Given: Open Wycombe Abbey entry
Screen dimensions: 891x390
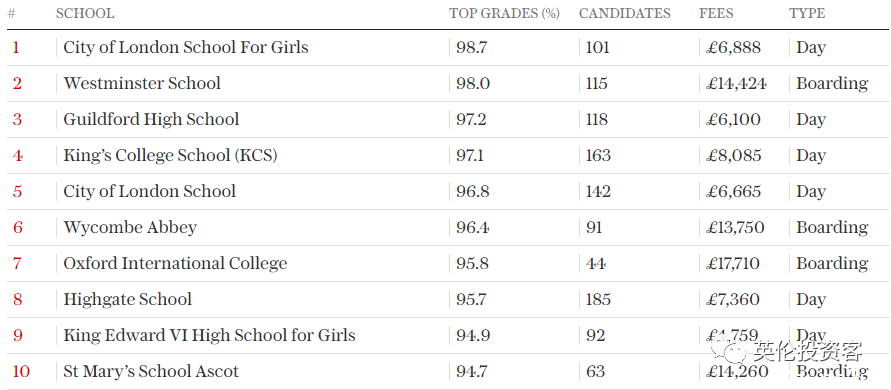Looking at the screenshot, I should (130, 227).
